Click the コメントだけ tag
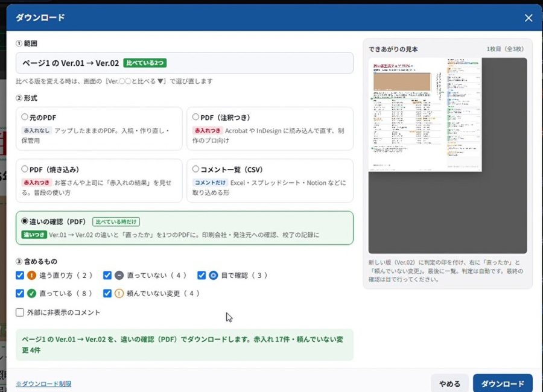 [210, 183]
